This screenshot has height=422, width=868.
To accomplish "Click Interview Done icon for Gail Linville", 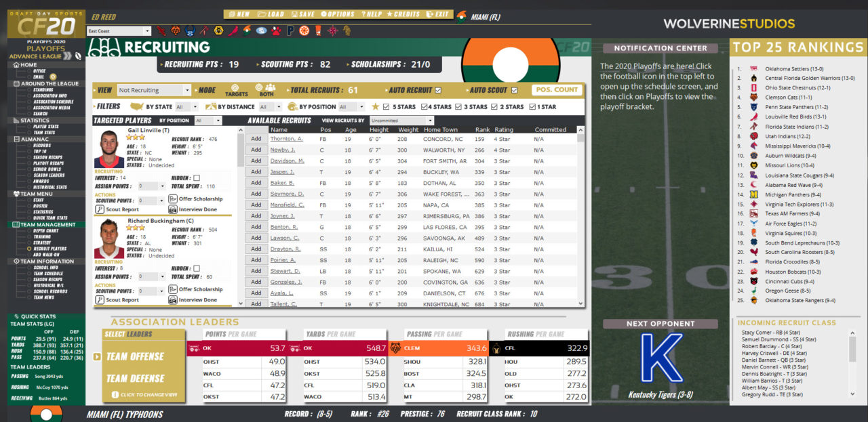I will point(173,209).
